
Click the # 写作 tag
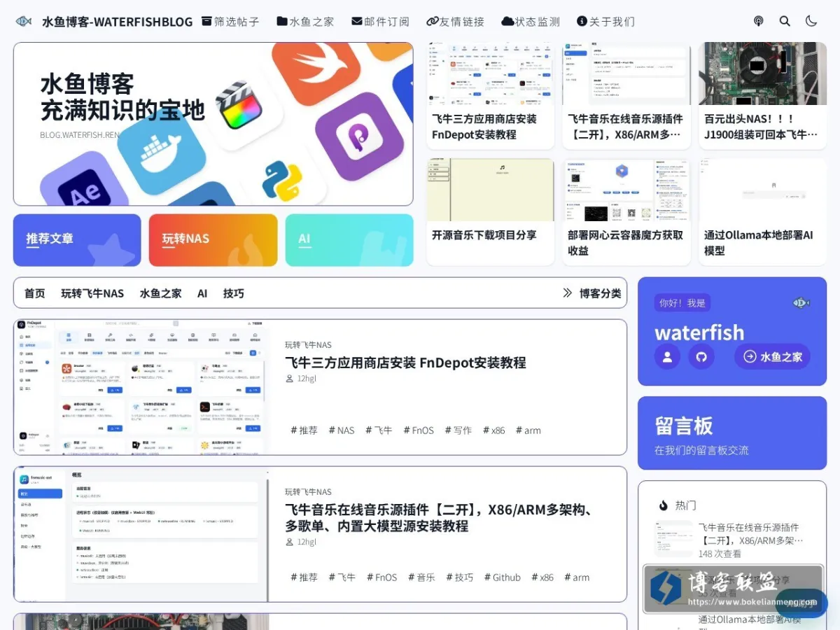458,430
